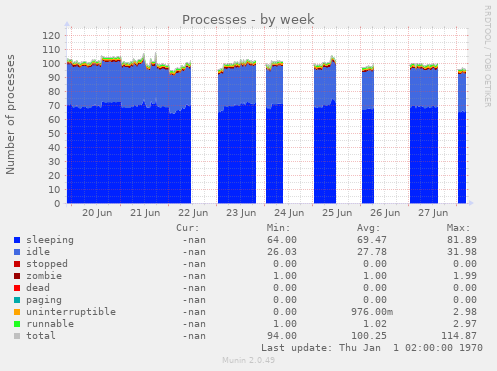Click the paging legend color swatch
The image size is (497, 371).
[17, 300]
